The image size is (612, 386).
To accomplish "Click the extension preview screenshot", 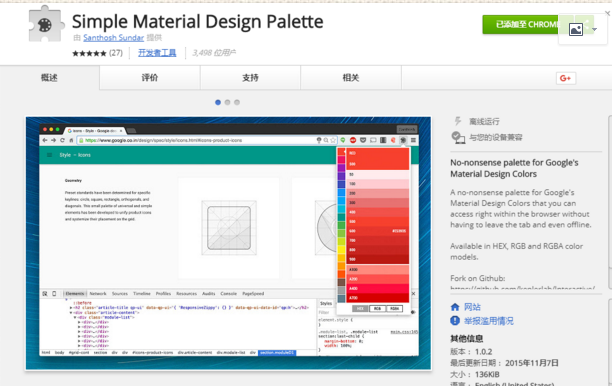I will (228, 243).
